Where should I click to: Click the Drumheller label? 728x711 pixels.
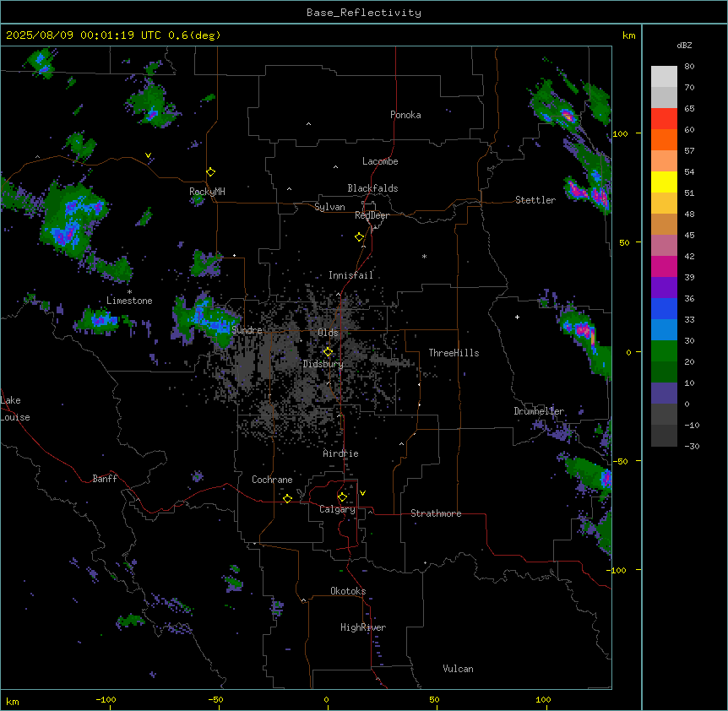pos(539,411)
